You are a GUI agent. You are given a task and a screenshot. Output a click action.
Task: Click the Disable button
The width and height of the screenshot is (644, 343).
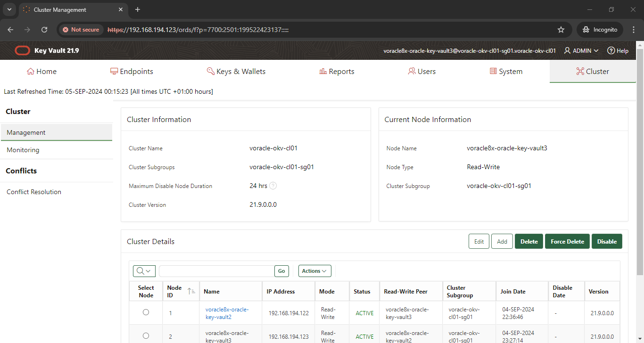[x=607, y=241]
